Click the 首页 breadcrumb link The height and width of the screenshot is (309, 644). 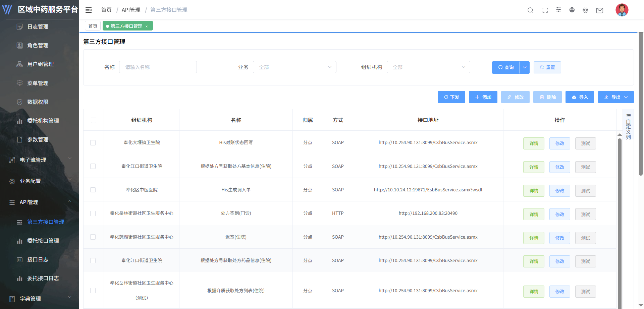click(106, 10)
